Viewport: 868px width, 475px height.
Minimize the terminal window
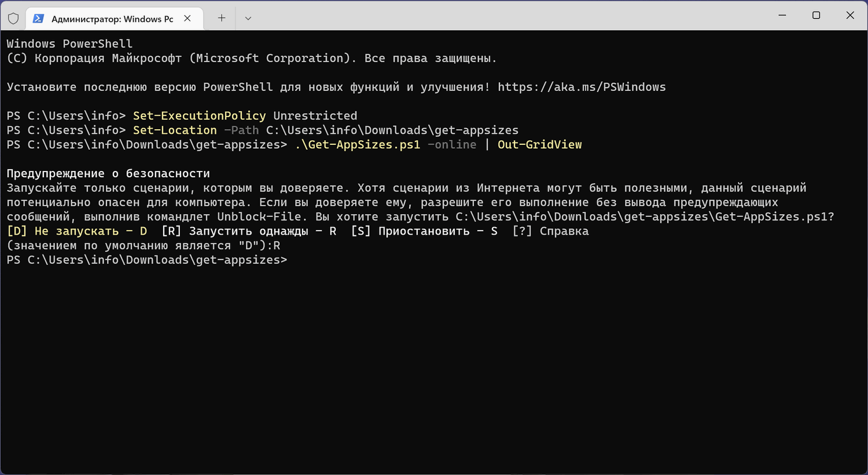(782, 15)
